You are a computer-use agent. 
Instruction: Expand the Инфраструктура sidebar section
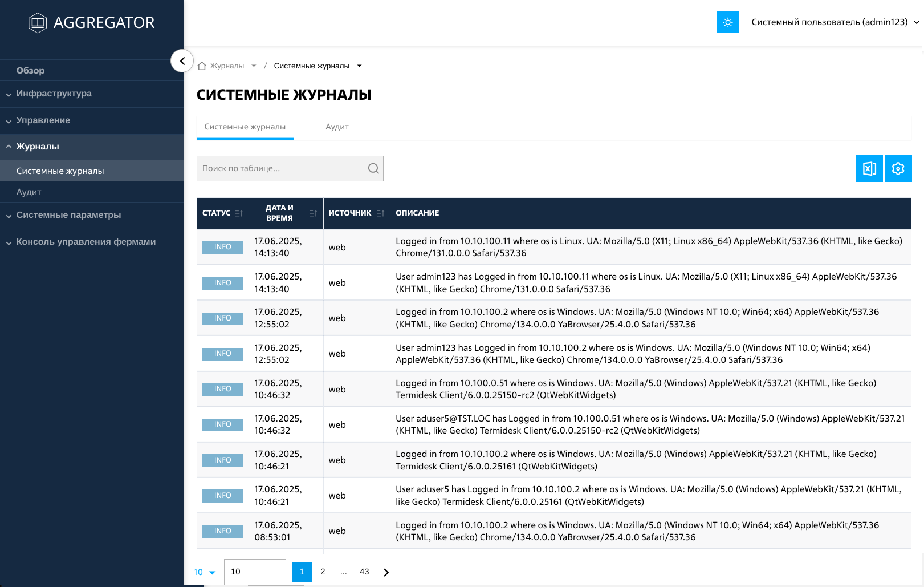[x=54, y=94]
